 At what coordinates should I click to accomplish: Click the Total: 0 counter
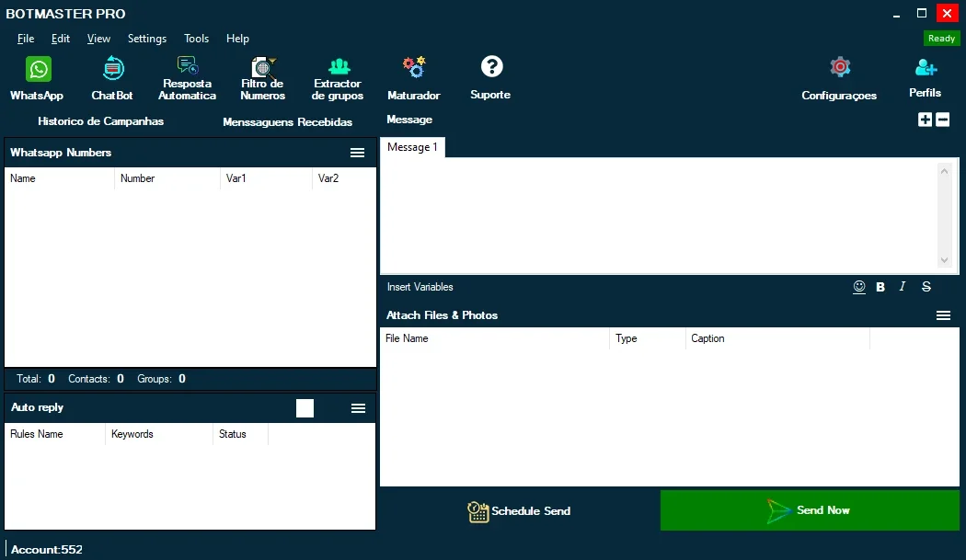pyautogui.click(x=36, y=379)
